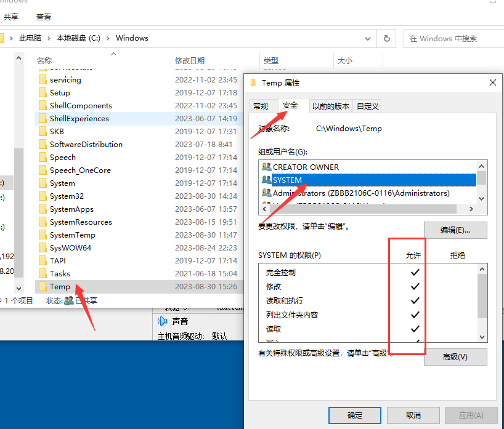Expand chevron after 本地磁盘 (C:) in breadcrumb
The width and height of the screenshot is (504, 429).
[x=108, y=38]
